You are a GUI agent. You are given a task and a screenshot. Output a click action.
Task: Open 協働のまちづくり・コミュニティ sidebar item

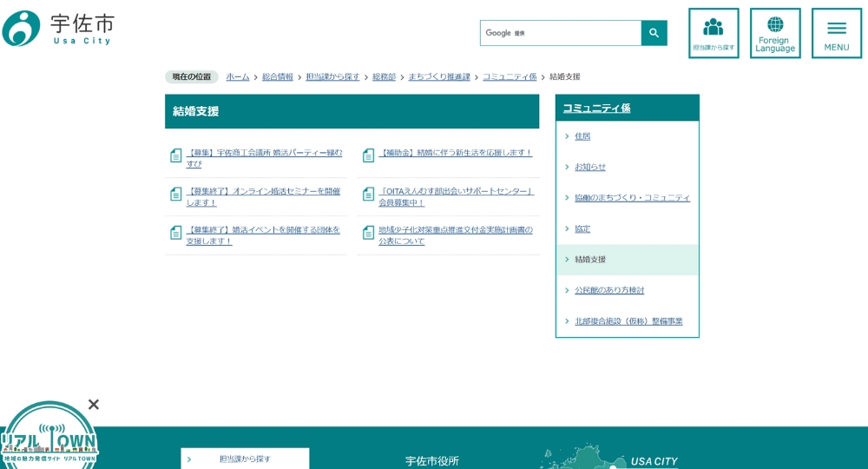click(632, 198)
